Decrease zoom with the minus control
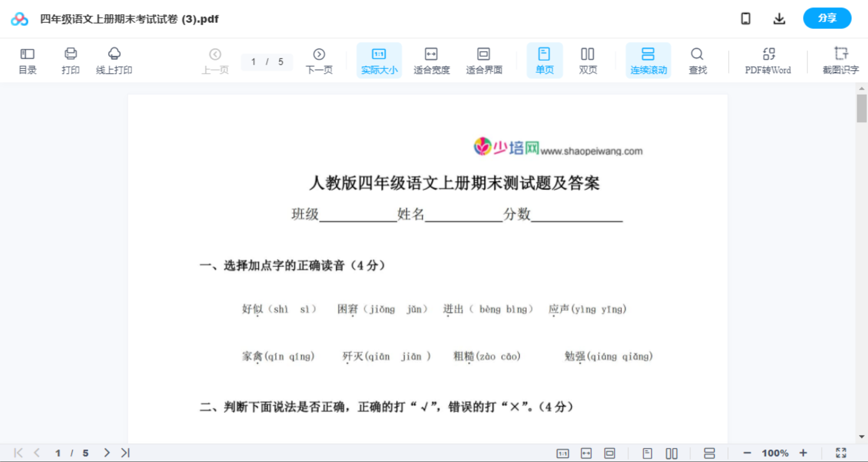 748,452
